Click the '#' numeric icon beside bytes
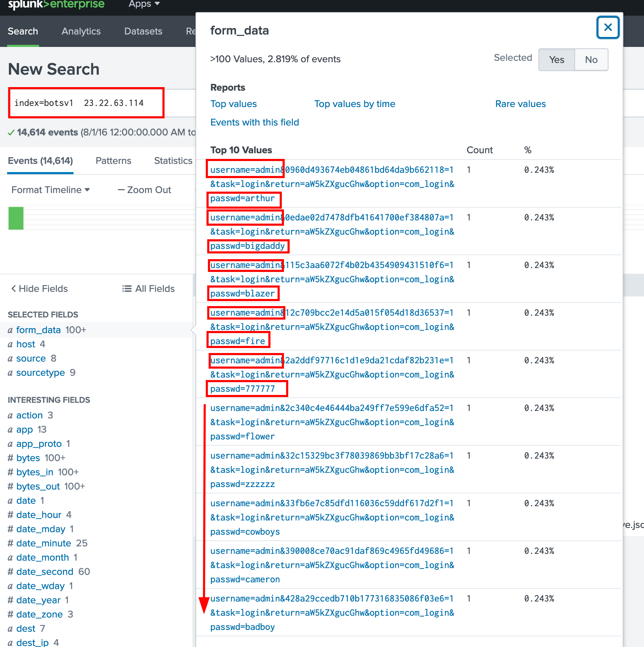Image resolution: width=644 pixels, height=647 pixels. [10, 458]
